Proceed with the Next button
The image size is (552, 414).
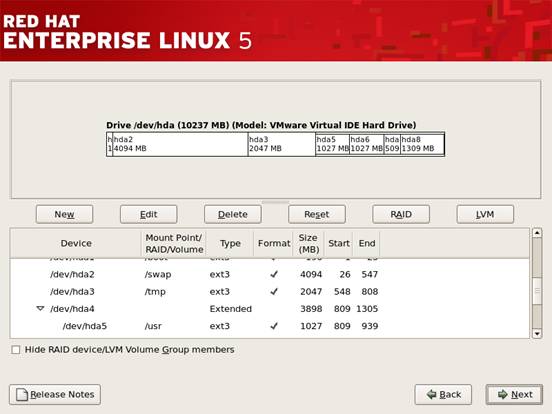[514, 394]
